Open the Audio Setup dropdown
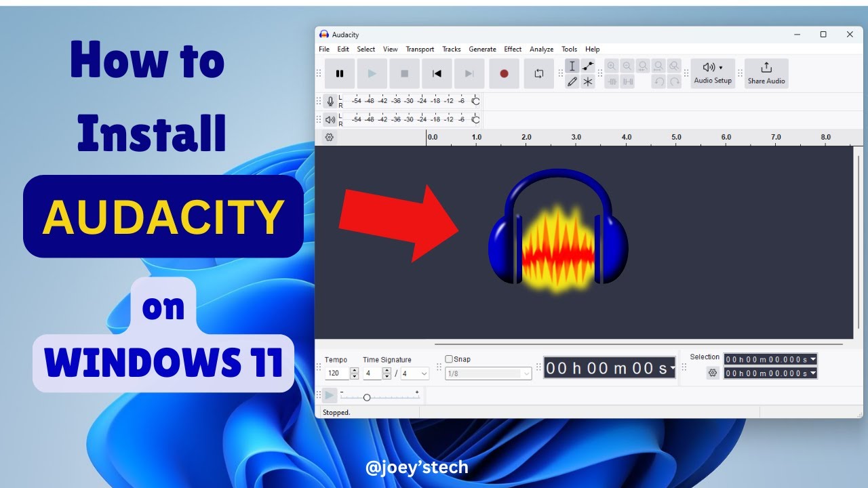Image resolution: width=868 pixels, height=488 pixels. [x=713, y=73]
